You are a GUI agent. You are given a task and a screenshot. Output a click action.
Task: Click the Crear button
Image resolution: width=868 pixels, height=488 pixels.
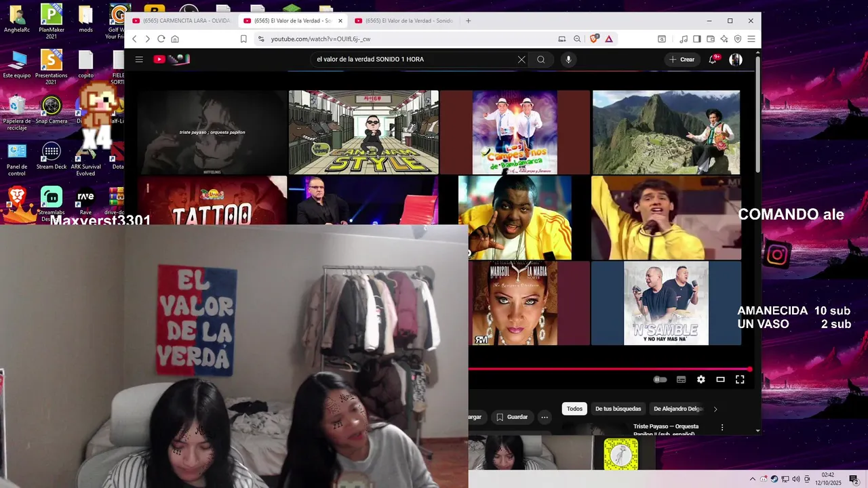point(682,60)
